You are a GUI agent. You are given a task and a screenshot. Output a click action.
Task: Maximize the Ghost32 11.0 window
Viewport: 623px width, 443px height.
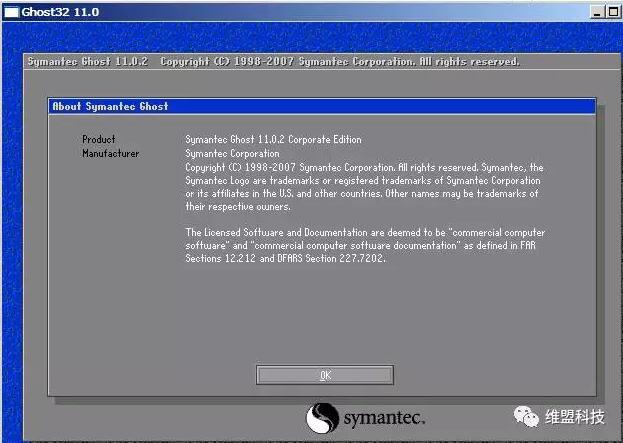pos(613,12)
